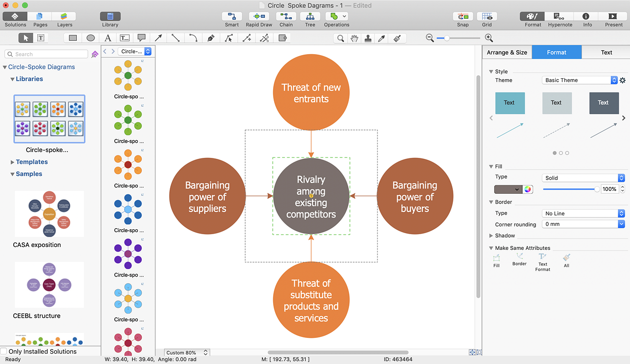Select the callout speech bubble tool

point(141,38)
